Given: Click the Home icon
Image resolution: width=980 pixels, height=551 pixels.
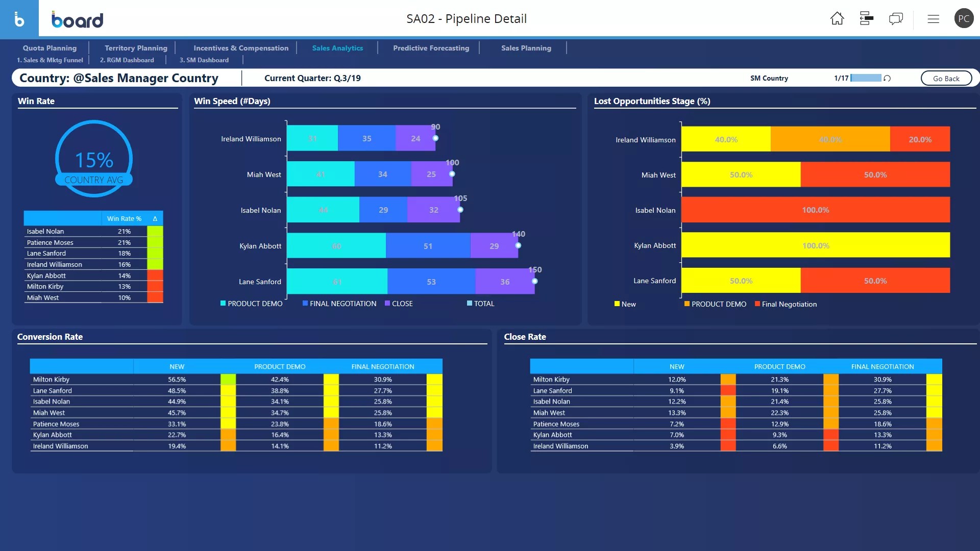Looking at the screenshot, I should coord(837,19).
